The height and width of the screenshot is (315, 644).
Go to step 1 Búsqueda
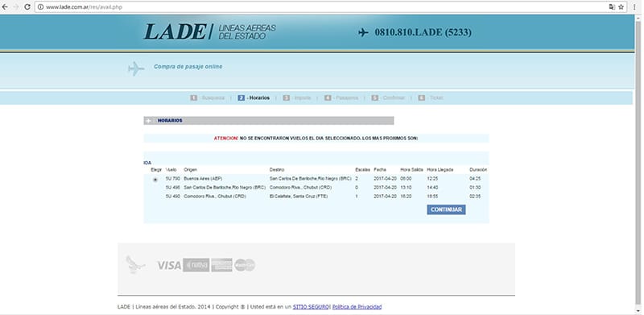pyautogui.click(x=208, y=97)
